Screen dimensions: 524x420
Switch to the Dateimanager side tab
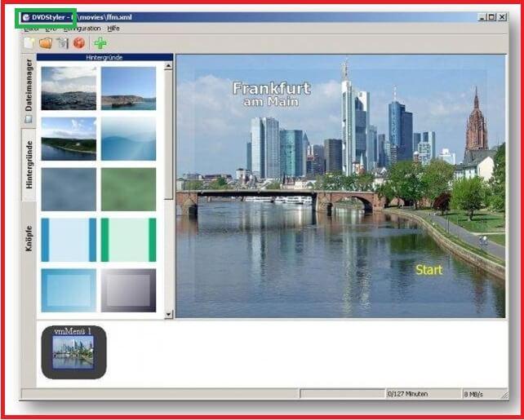29,85
